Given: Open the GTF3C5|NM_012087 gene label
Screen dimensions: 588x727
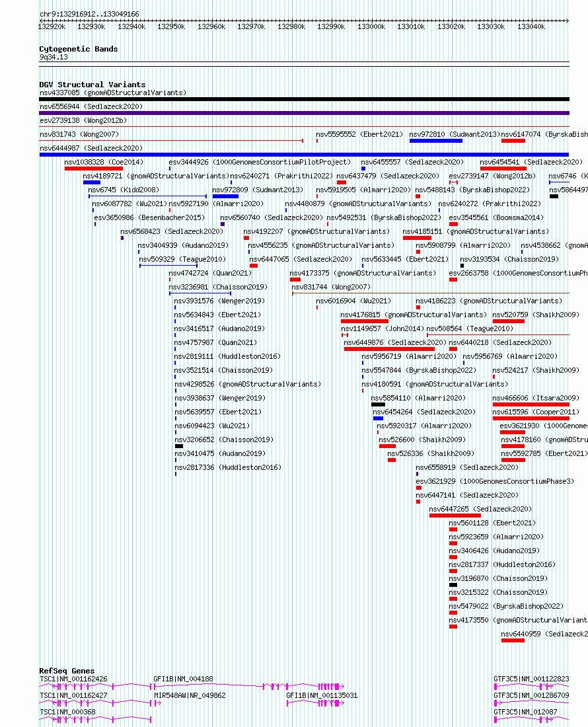Looking at the screenshot, I should (525, 712).
